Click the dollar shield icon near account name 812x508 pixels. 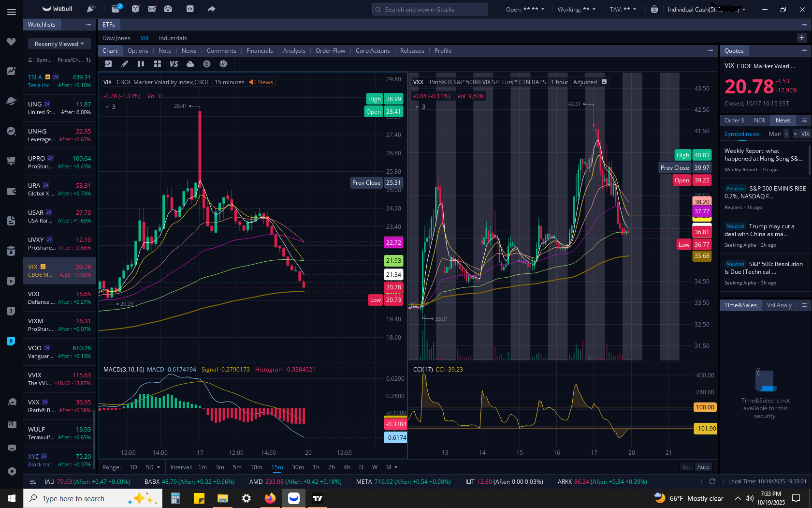[654, 9]
